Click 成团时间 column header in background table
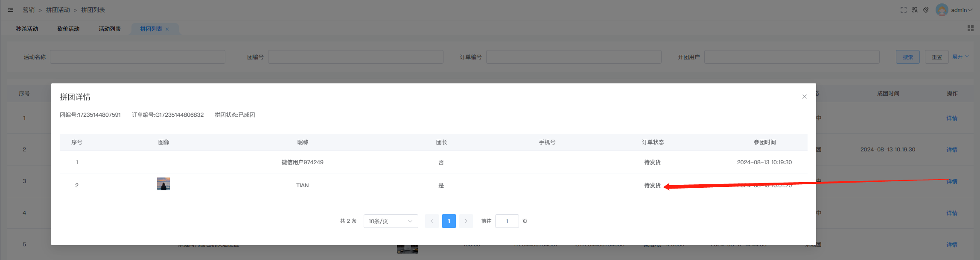Image resolution: width=980 pixels, height=260 pixels. 888,93
